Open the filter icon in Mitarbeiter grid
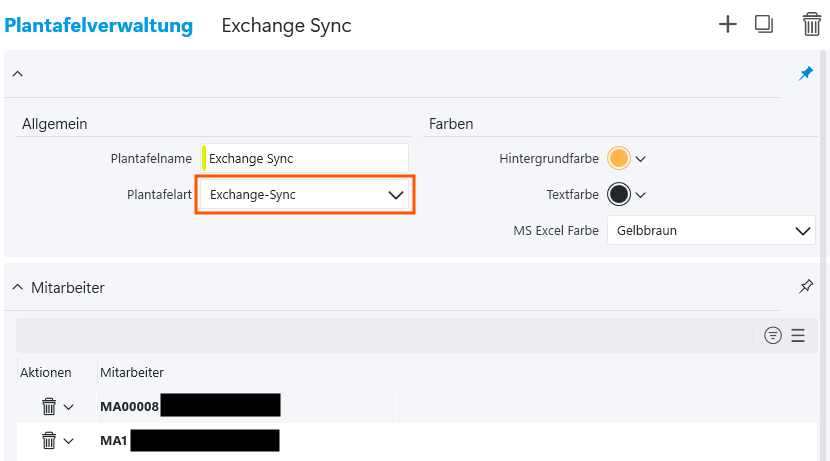Viewport: 830px width, 461px height. point(772,336)
